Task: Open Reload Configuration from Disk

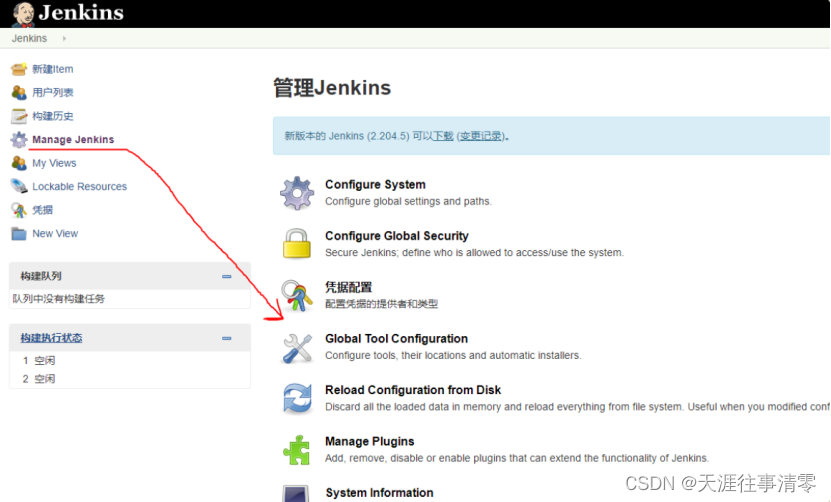Action: coord(413,390)
